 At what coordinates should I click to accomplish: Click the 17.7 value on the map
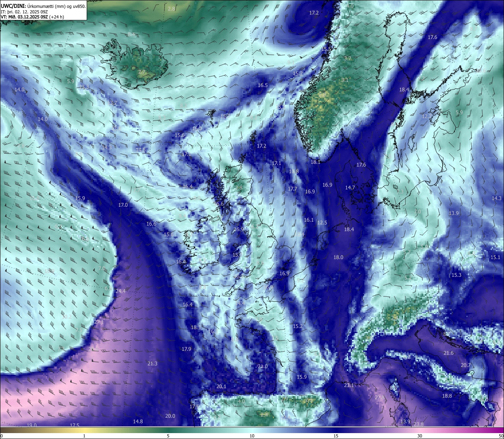pyautogui.click(x=293, y=189)
